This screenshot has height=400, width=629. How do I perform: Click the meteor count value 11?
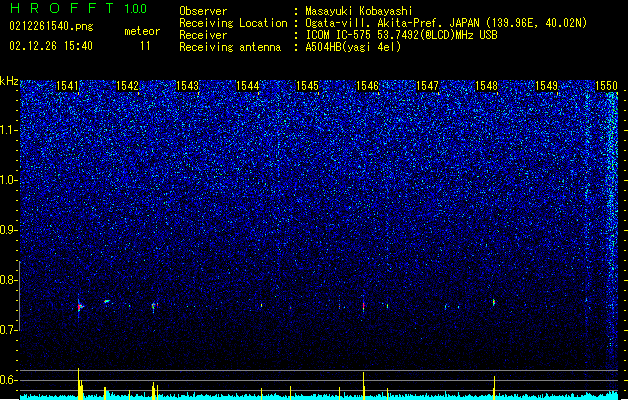coord(145,46)
